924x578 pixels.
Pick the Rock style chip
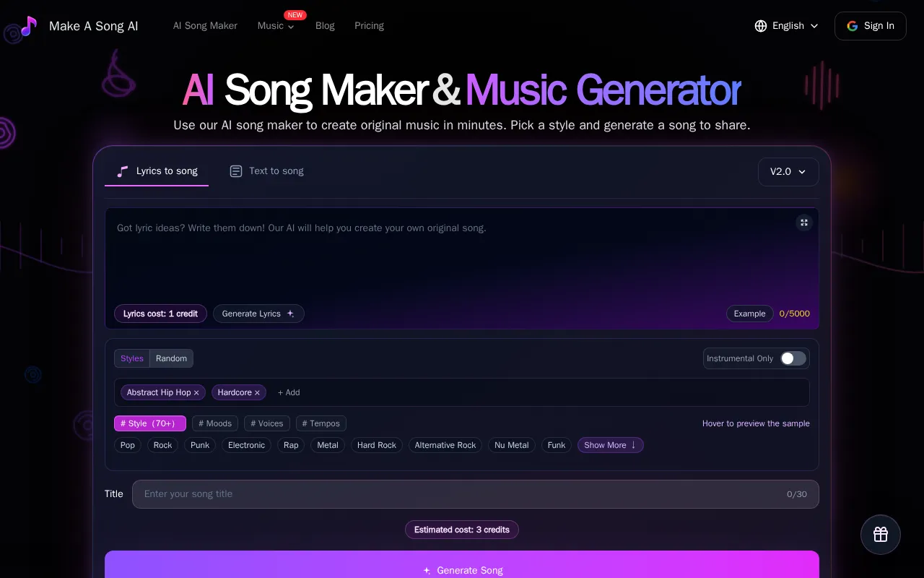click(x=163, y=445)
